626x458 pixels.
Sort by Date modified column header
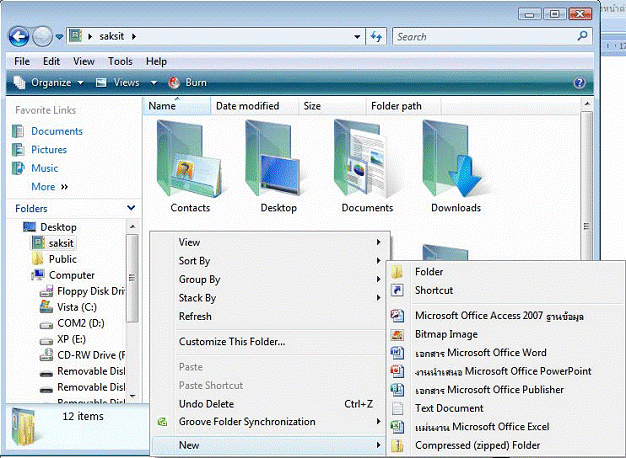tap(254, 106)
